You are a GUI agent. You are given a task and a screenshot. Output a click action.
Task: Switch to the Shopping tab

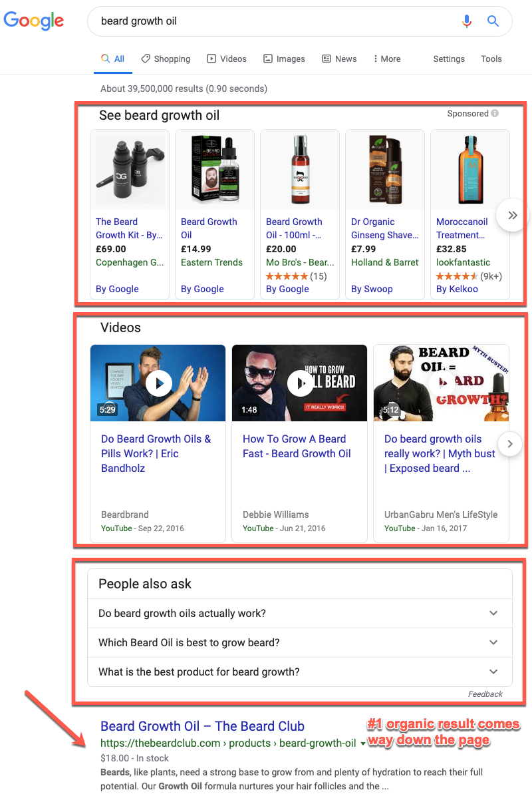[166, 59]
